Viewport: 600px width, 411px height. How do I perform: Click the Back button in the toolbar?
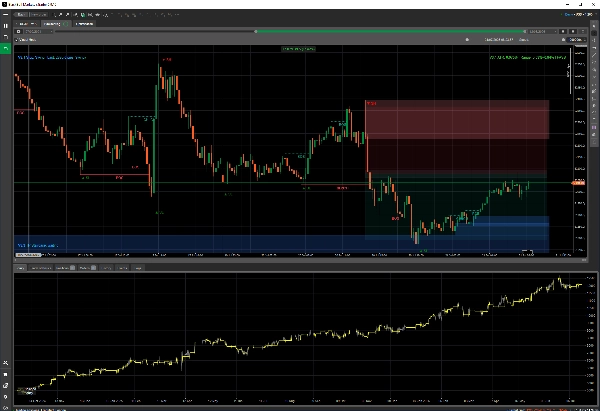coord(21,15)
